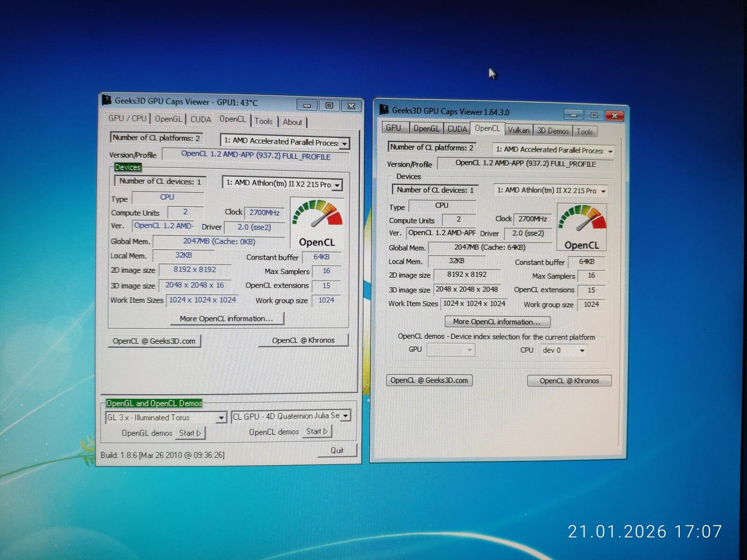Click the "Build: 1.8.6" status text

tap(162, 455)
